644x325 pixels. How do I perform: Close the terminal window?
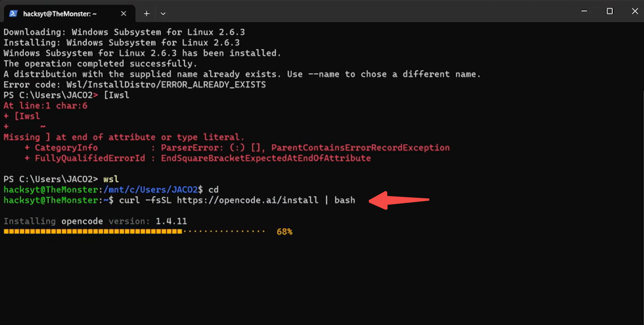coord(635,11)
